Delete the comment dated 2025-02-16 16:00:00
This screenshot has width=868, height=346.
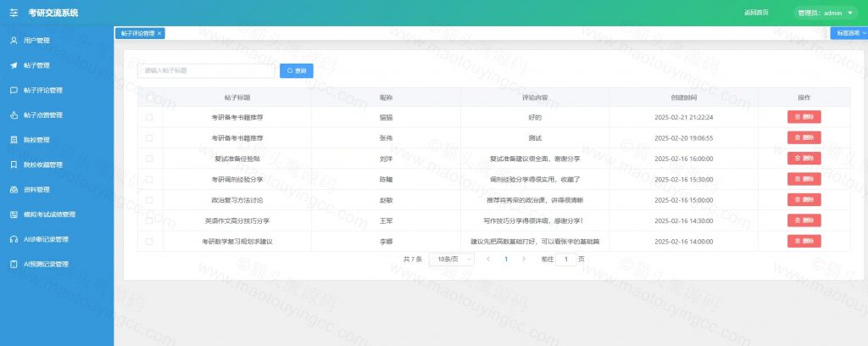pyautogui.click(x=804, y=159)
